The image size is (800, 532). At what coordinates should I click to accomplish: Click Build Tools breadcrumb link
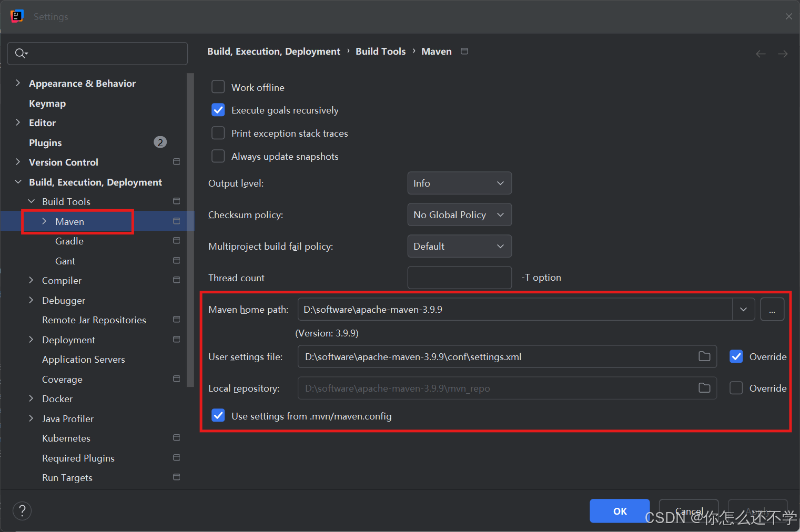point(381,51)
